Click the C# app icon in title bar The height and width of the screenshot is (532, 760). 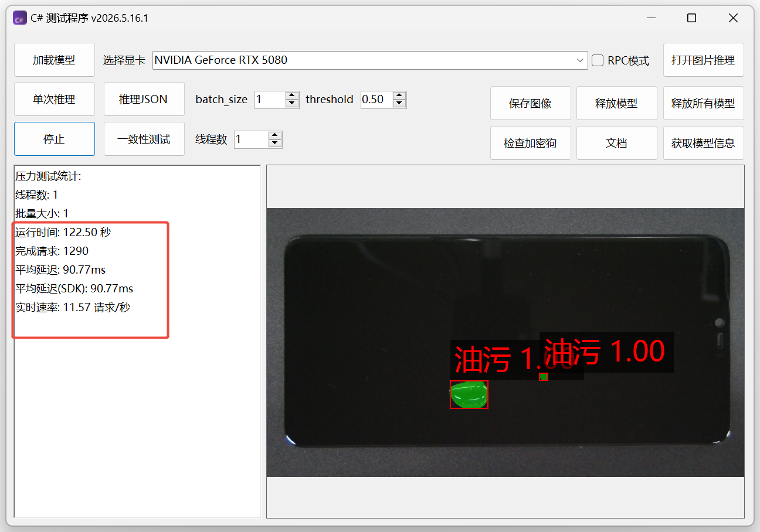click(x=20, y=18)
